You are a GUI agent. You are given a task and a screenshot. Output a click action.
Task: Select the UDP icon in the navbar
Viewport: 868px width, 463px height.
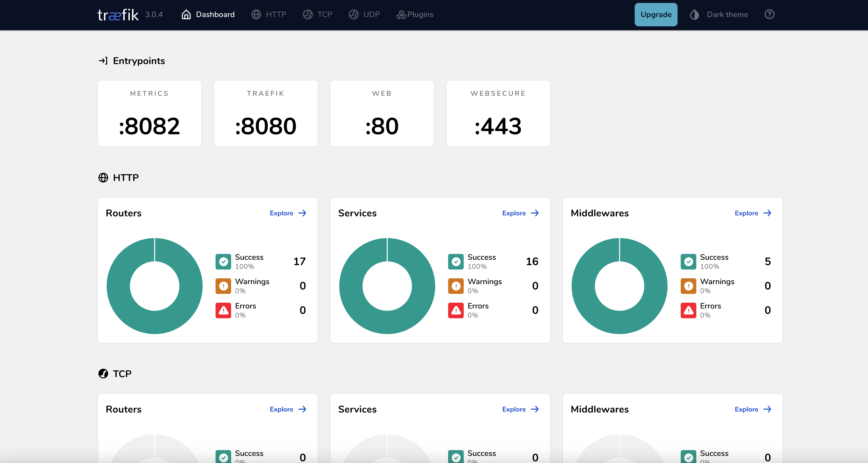tap(353, 14)
